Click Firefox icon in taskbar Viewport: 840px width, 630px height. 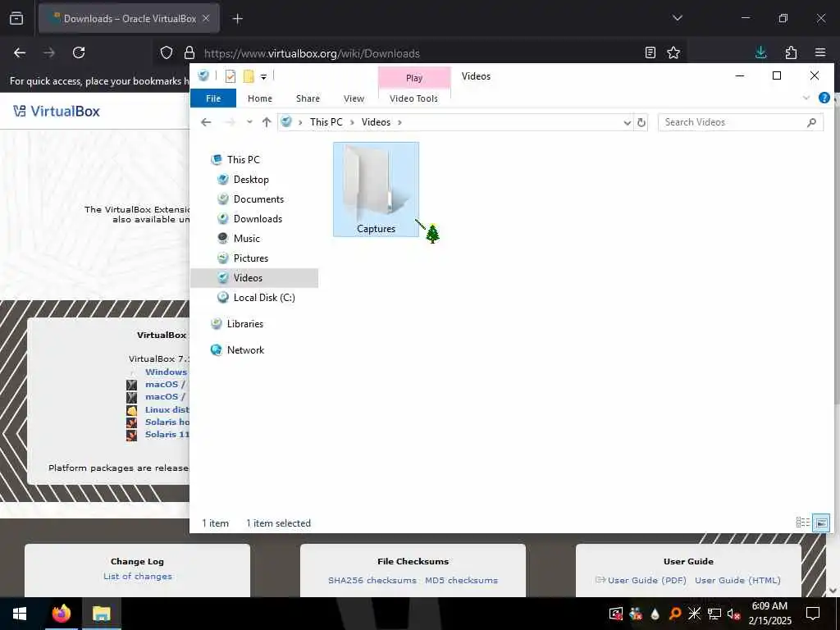pos(61,614)
